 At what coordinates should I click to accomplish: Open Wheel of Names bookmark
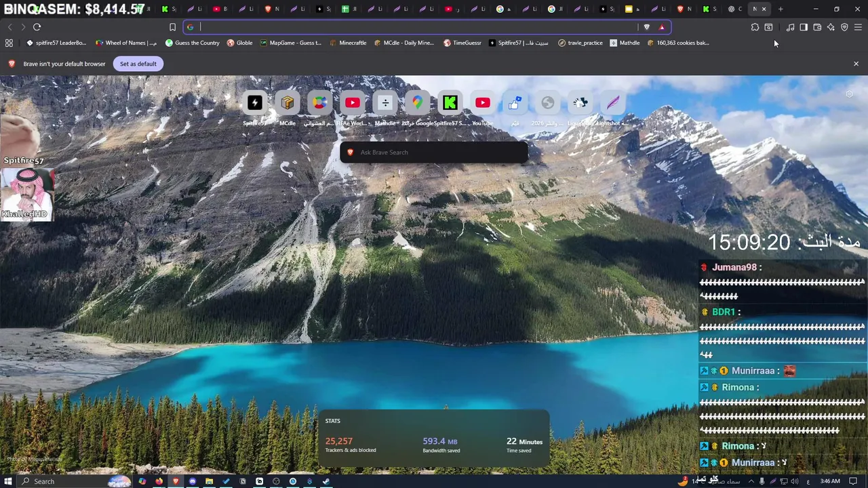coord(127,43)
